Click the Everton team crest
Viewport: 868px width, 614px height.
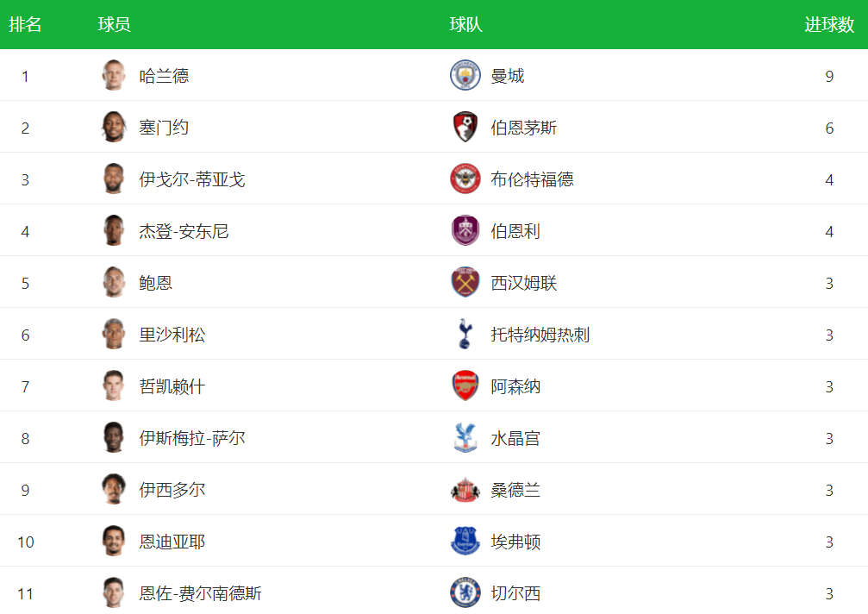pyautogui.click(x=465, y=542)
